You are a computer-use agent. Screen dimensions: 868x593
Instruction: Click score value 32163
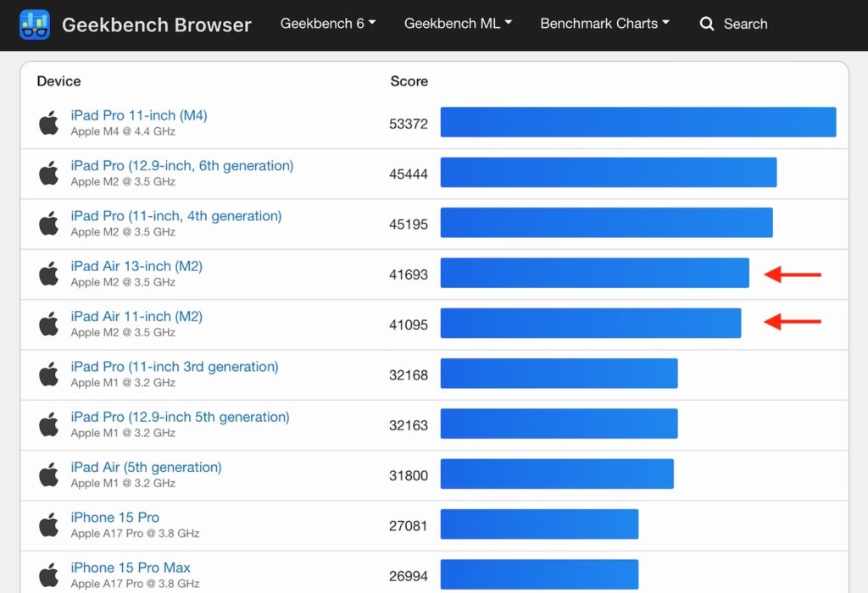[x=409, y=426]
